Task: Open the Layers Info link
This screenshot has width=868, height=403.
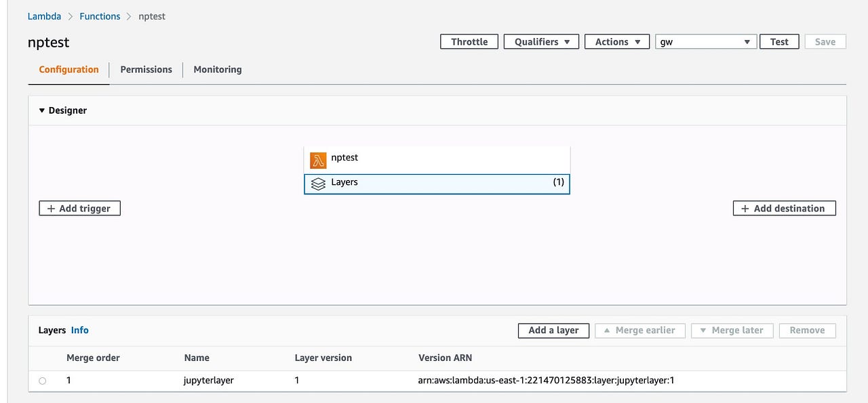Action: click(79, 330)
